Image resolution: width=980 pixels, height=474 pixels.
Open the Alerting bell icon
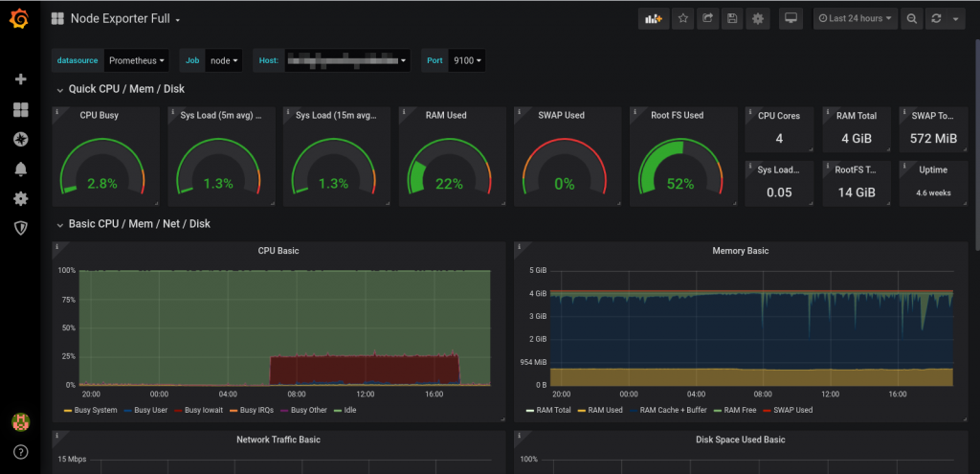pos(20,169)
